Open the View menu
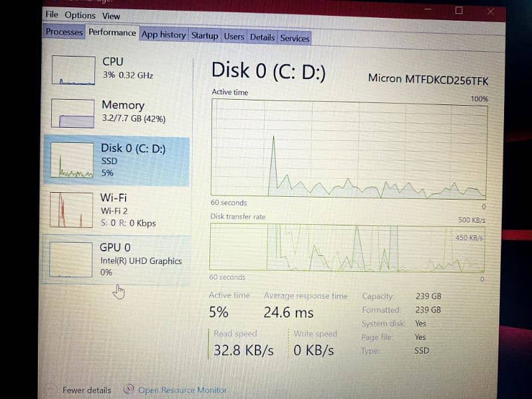 point(111,16)
